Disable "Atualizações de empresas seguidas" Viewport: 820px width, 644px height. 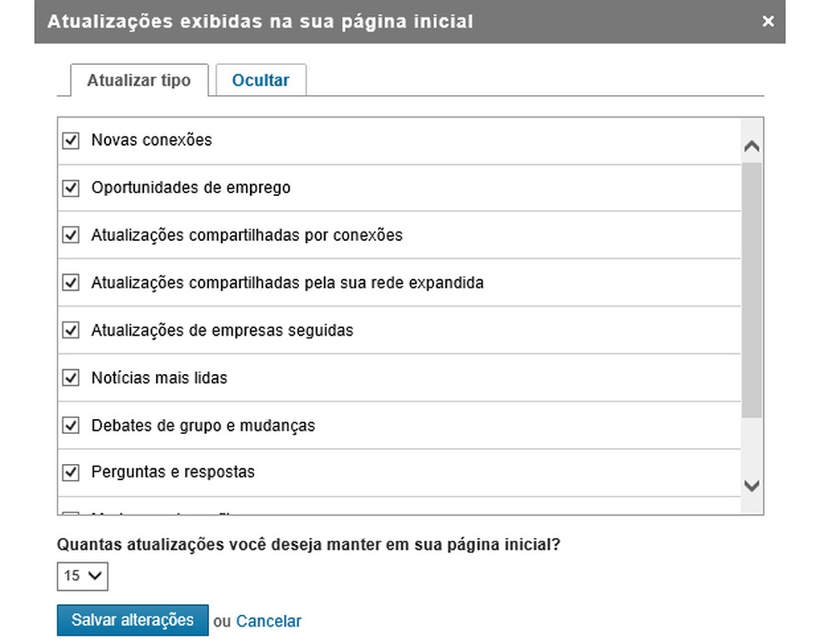(x=71, y=329)
